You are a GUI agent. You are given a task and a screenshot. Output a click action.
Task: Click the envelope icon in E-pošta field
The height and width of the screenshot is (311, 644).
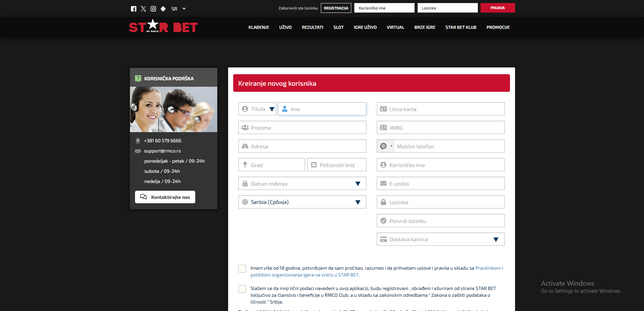pos(383,183)
